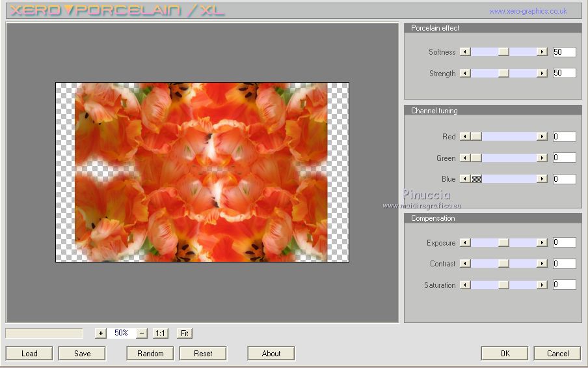Click the Green value field
The width and height of the screenshot is (588, 368).
click(565, 158)
